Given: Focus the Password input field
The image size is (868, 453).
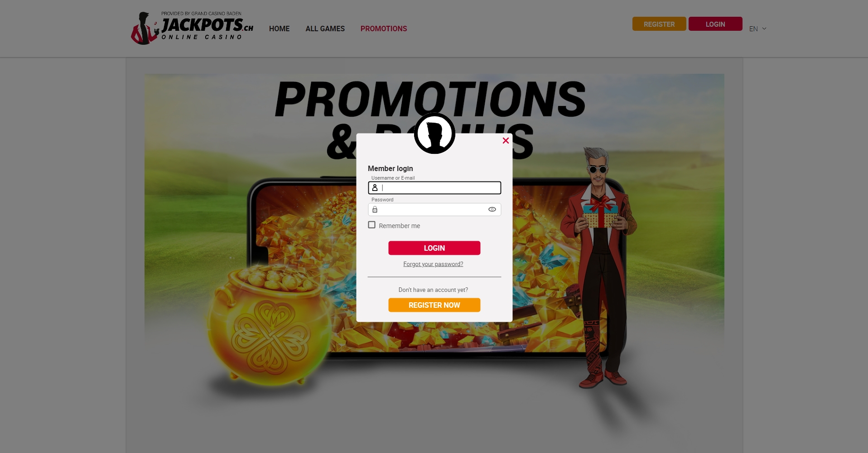Looking at the screenshot, I should [x=434, y=210].
